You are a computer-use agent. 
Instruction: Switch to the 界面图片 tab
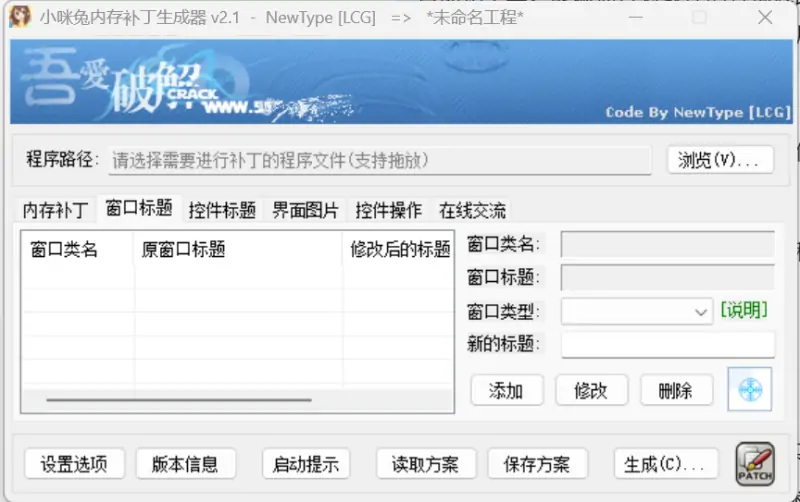[x=305, y=211]
